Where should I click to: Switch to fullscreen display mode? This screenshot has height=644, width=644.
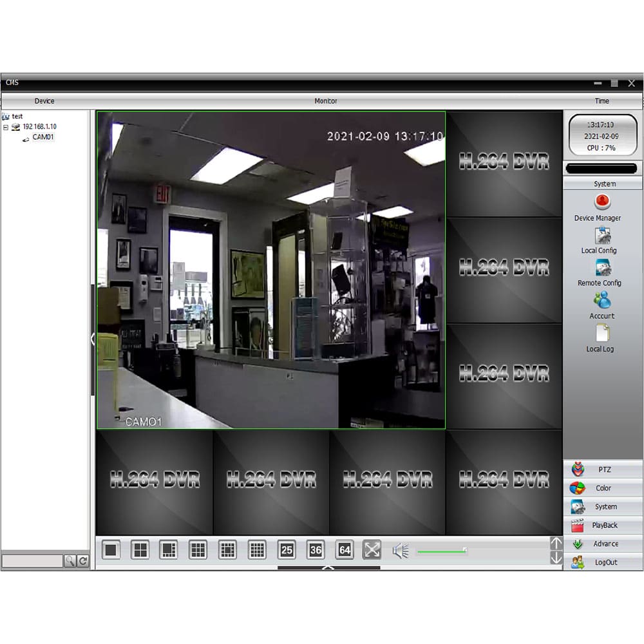[372, 549]
